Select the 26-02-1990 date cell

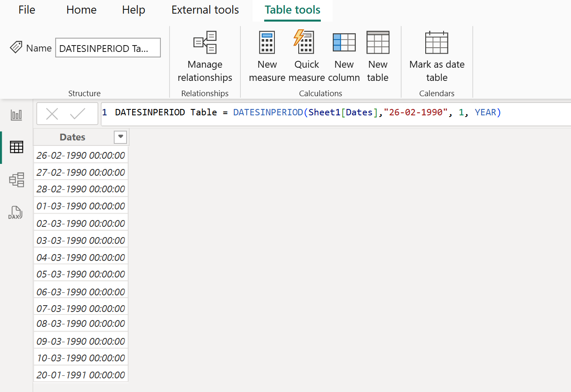(x=81, y=155)
